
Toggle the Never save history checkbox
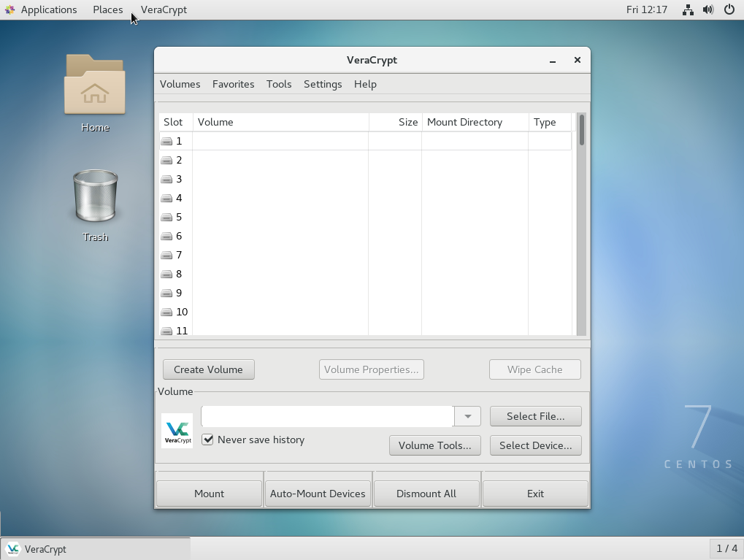(x=207, y=440)
